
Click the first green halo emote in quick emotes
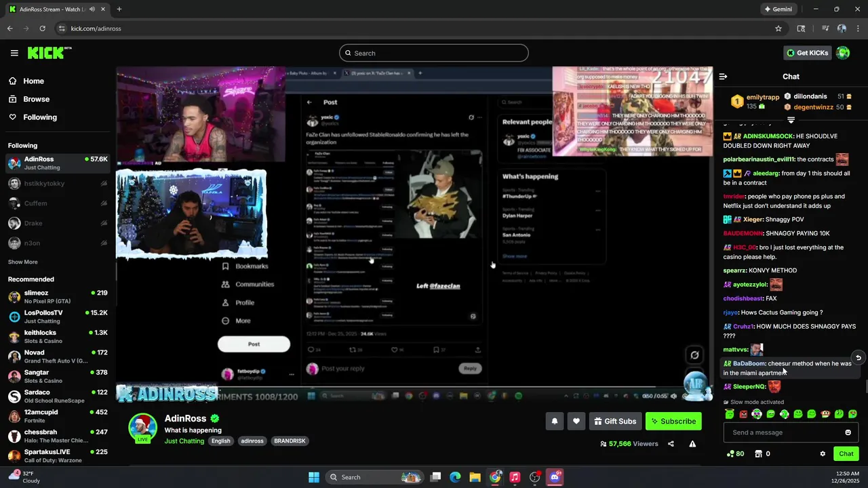pos(730,414)
